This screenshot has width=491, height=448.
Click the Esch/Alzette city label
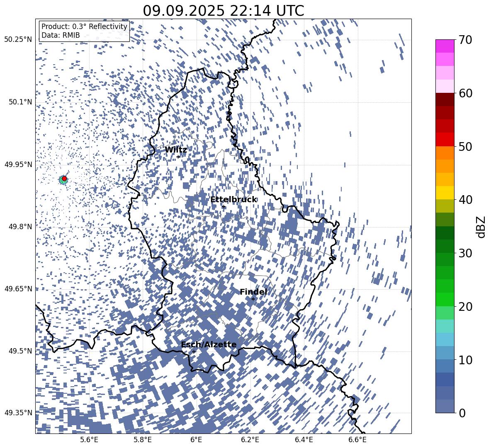tap(209, 345)
